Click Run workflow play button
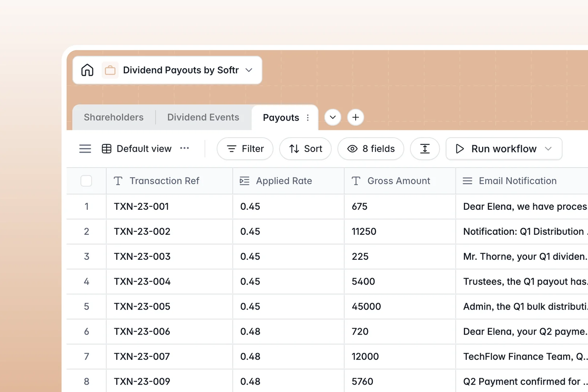This screenshot has width=588, height=392. (x=460, y=149)
